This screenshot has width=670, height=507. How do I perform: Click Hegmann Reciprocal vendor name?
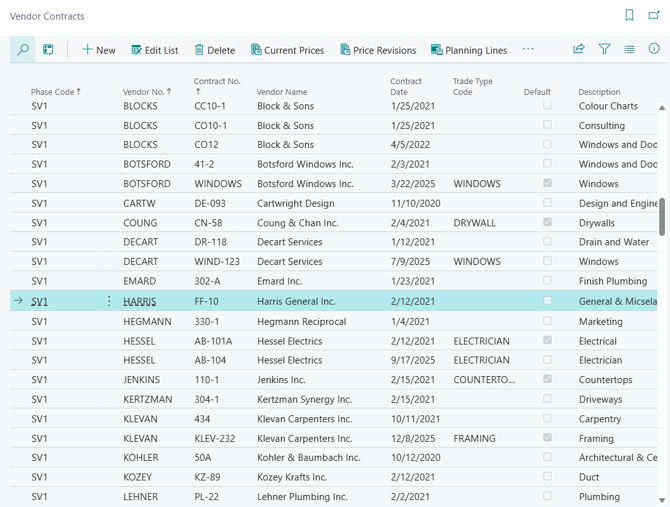[302, 322]
